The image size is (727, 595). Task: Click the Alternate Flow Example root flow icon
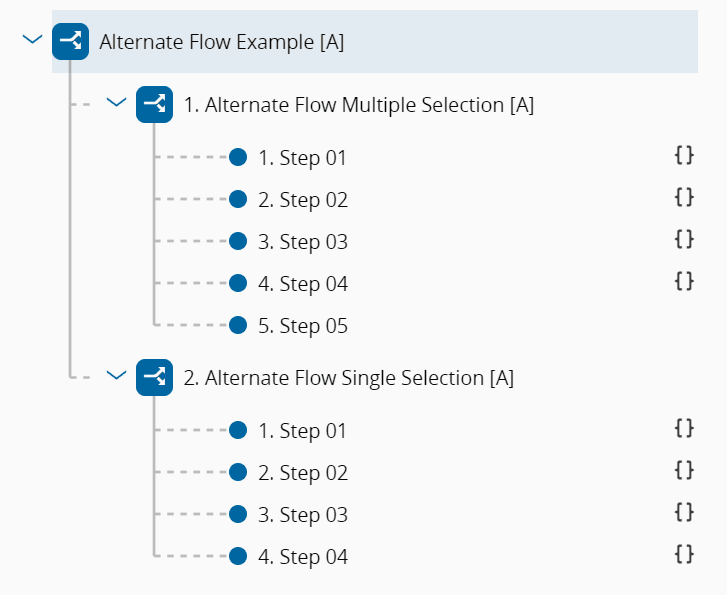point(71,42)
